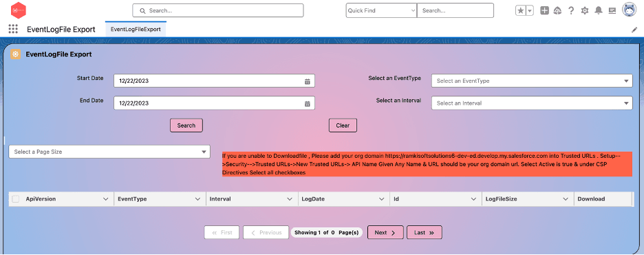Open the Id column menu chevron
This screenshot has height=255, width=644.
pyautogui.click(x=473, y=199)
